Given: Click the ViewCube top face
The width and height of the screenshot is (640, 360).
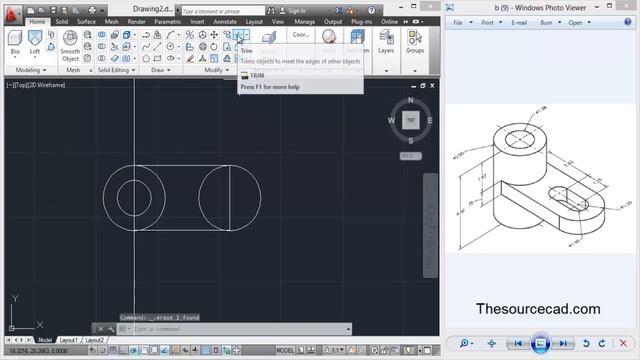Looking at the screenshot, I should pos(411,120).
